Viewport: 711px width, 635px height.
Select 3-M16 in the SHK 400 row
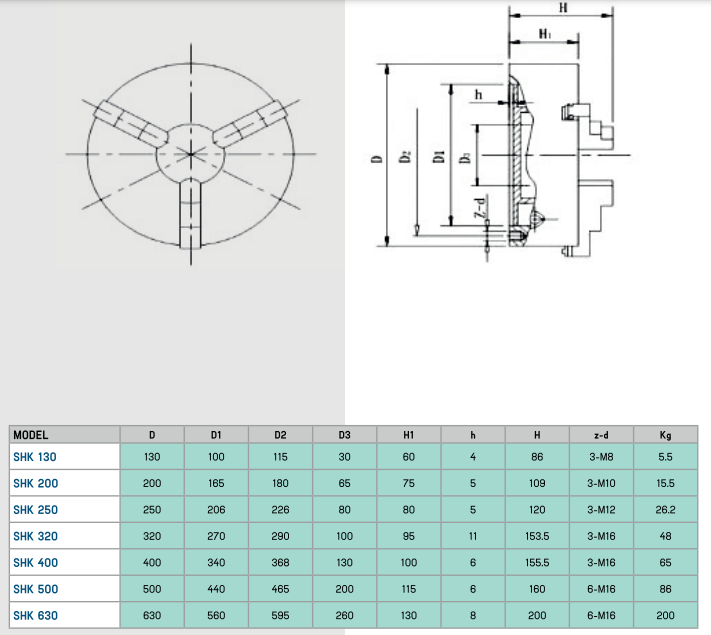tap(601, 562)
